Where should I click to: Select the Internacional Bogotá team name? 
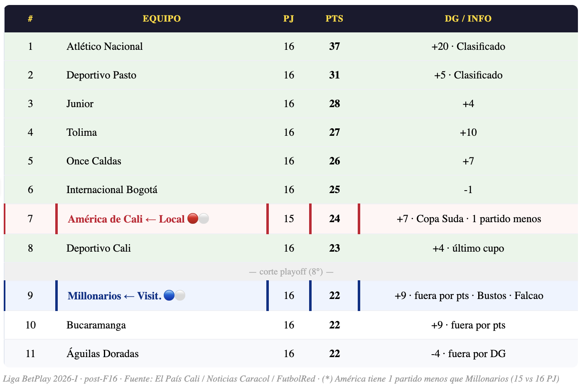click(x=112, y=190)
